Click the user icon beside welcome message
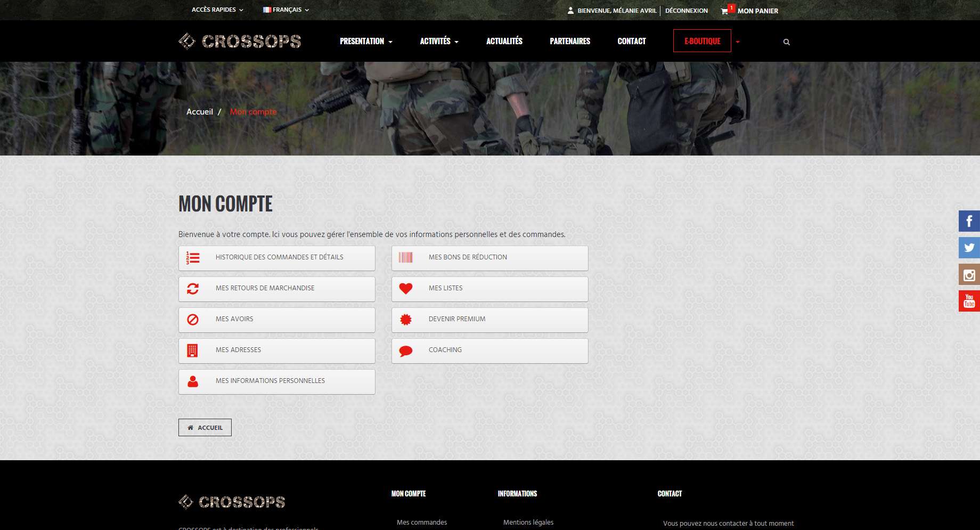980x530 pixels. pyautogui.click(x=570, y=11)
